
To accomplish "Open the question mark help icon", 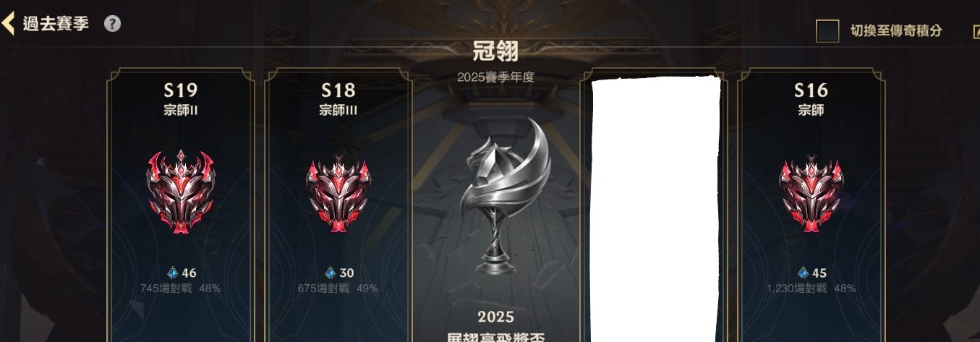I will 112,23.
